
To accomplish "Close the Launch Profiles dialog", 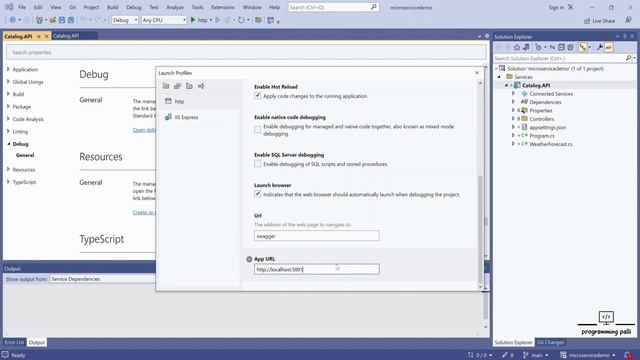I will click(477, 73).
